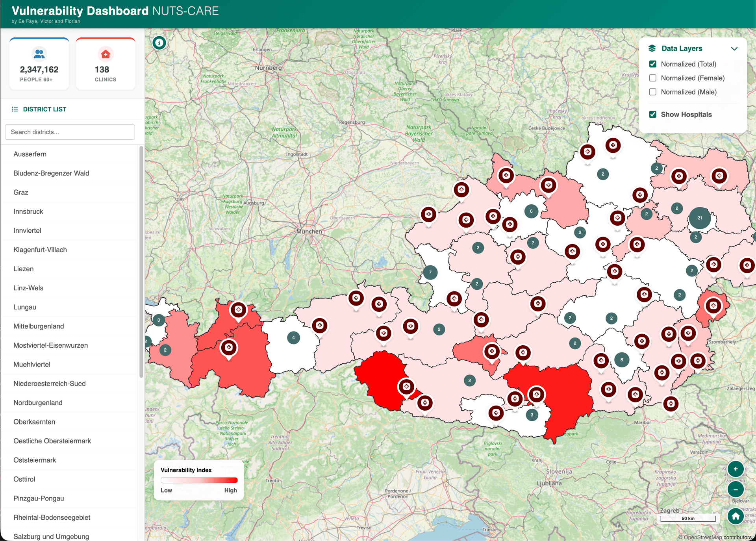Open the OpenStreetMap attribution link
The width and height of the screenshot is (756, 541).
click(x=703, y=537)
